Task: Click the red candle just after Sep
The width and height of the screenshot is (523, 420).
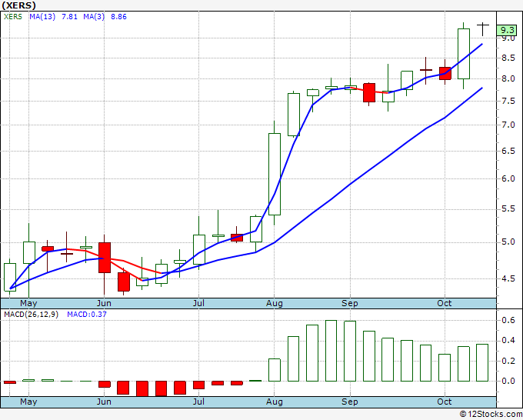Action: (369, 92)
